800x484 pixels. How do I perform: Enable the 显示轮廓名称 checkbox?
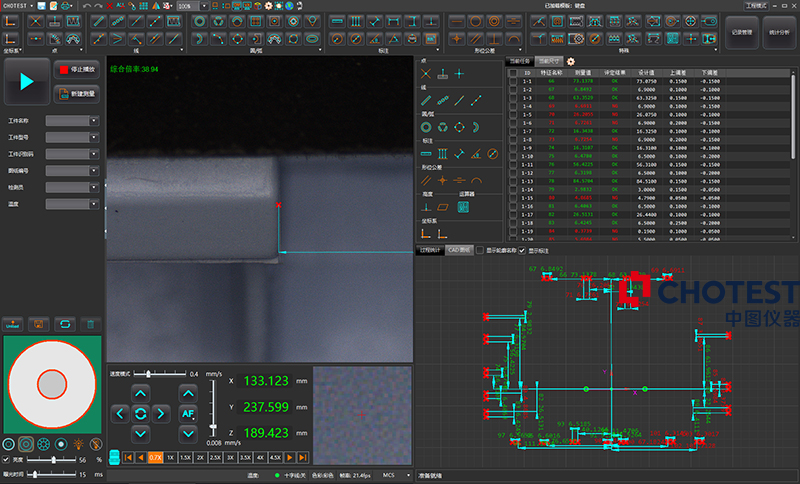click(480, 250)
